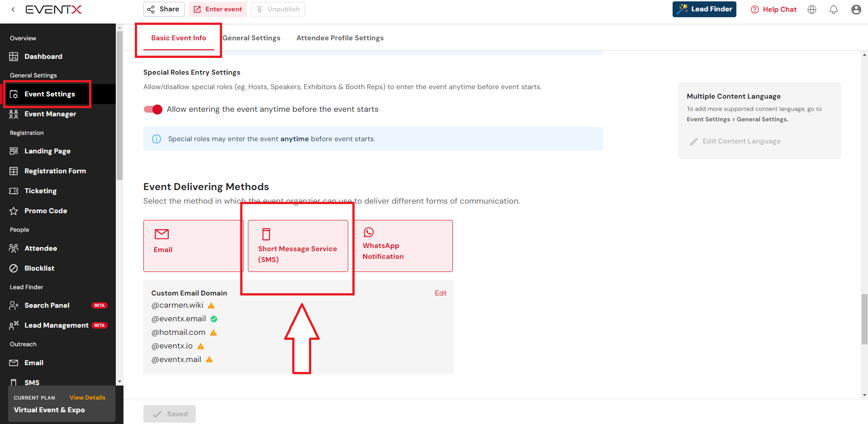Open the Promo Code star icon
The image size is (868, 424).
pyautogui.click(x=14, y=211)
